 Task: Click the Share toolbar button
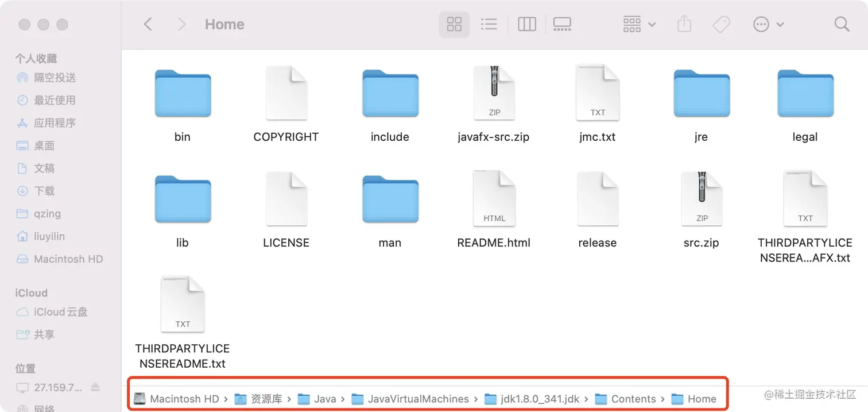pyautogui.click(x=684, y=24)
